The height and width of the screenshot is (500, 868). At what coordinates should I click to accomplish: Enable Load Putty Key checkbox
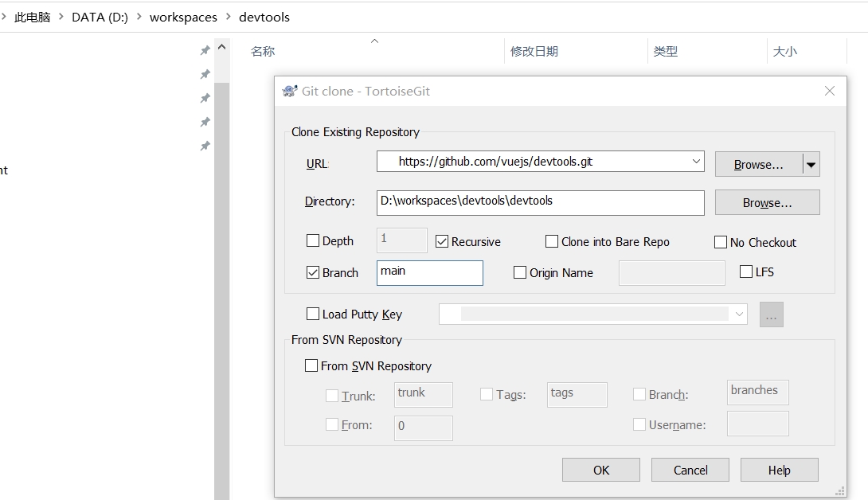tap(313, 314)
